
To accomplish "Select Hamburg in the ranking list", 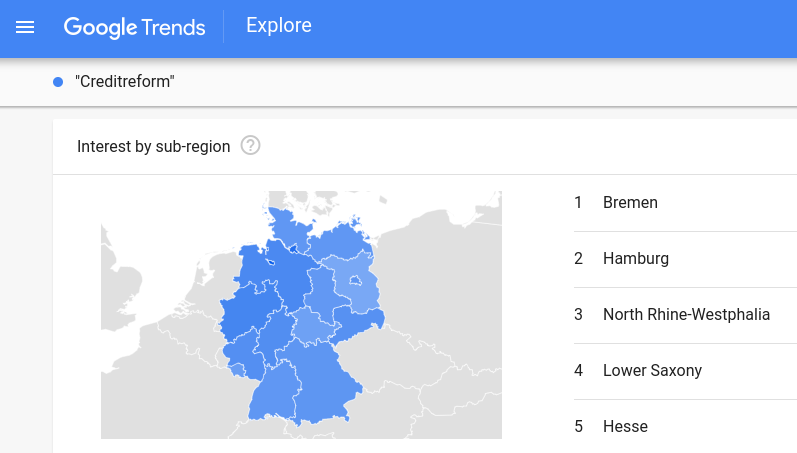I will point(635,259).
